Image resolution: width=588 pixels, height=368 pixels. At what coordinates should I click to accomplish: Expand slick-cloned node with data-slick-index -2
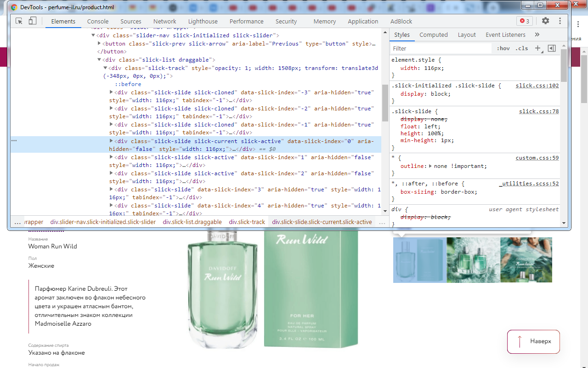pyautogui.click(x=111, y=109)
